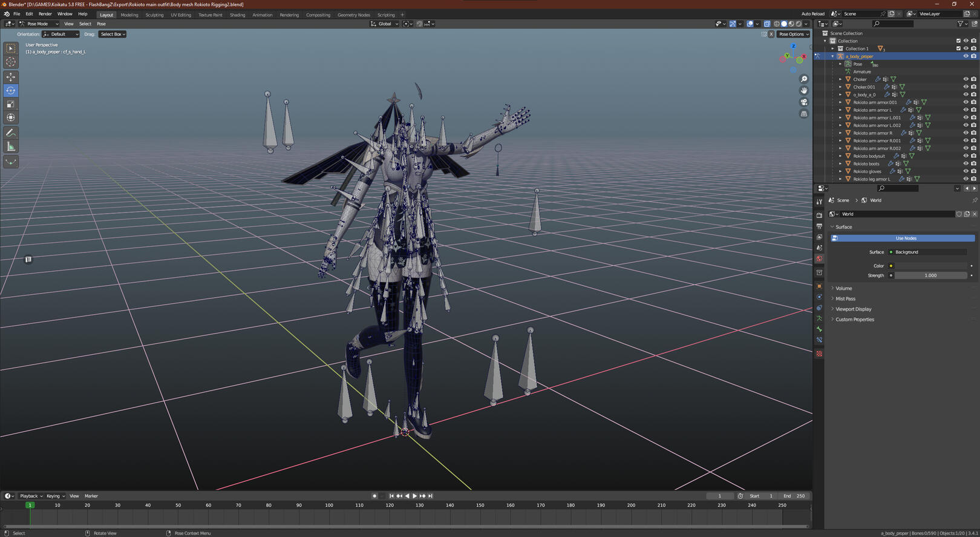Image resolution: width=980 pixels, height=537 pixels.
Task: Switch to the Sculpting workspace tab
Action: [x=154, y=15]
